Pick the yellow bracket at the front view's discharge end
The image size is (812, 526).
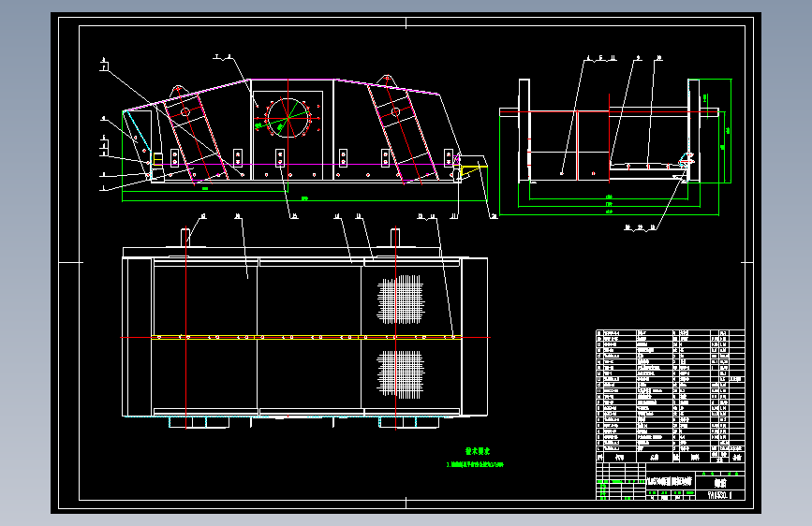pos(474,169)
